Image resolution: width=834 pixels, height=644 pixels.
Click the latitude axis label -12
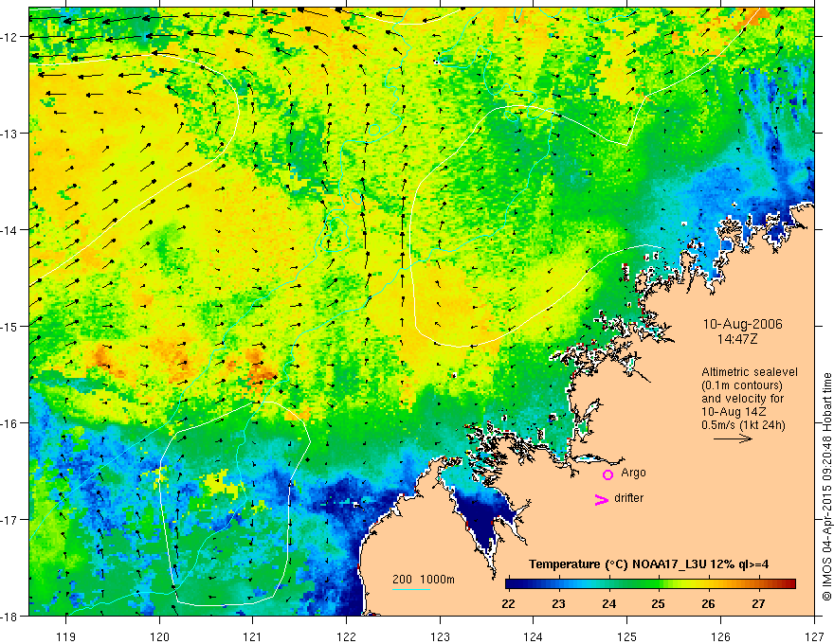pos(10,37)
